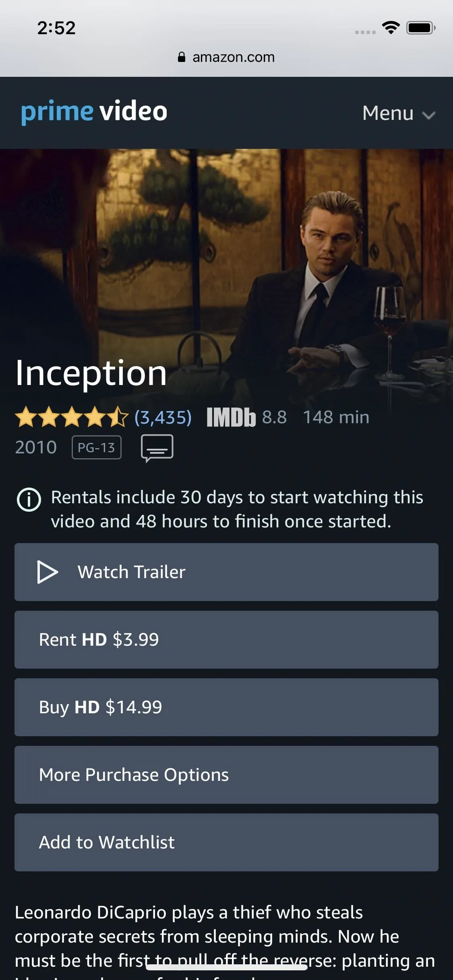Tap the Inception movie title

coord(91,373)
